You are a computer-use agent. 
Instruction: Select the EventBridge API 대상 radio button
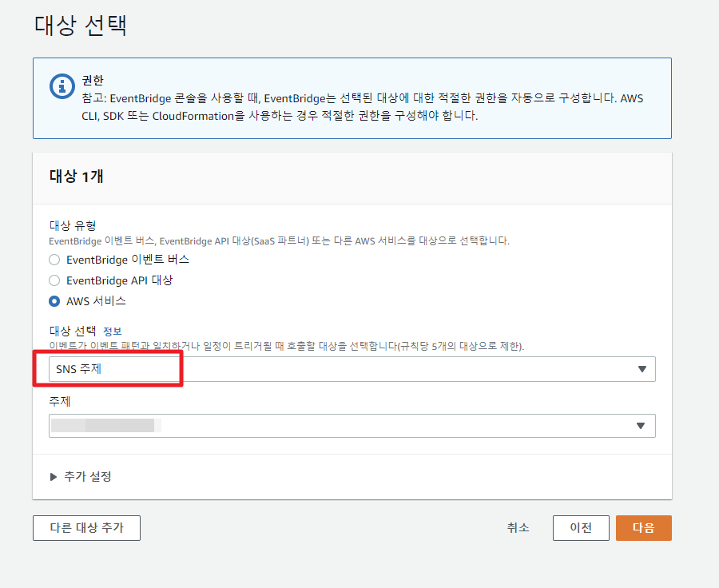[x=54, y=280]
